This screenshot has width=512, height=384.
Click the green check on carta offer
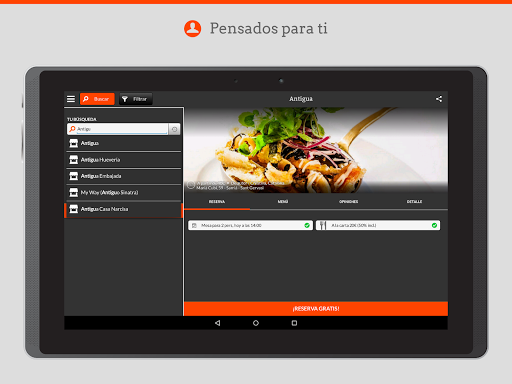pos(434,226)
